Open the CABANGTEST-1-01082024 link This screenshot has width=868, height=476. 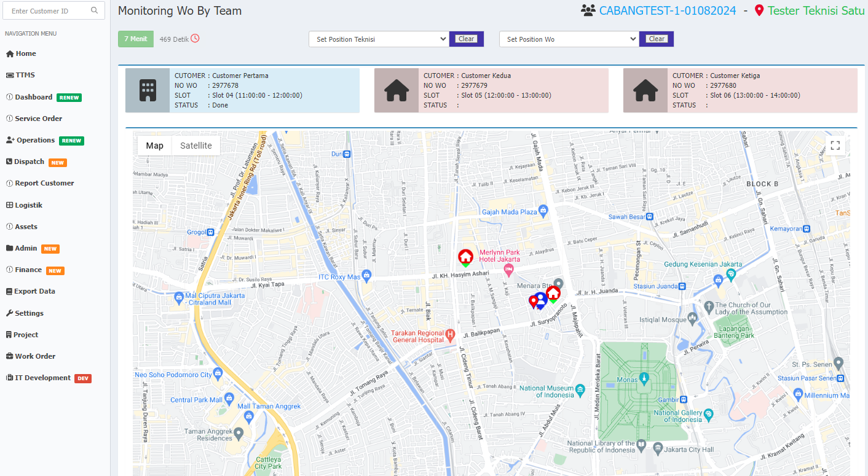(668, 10)
